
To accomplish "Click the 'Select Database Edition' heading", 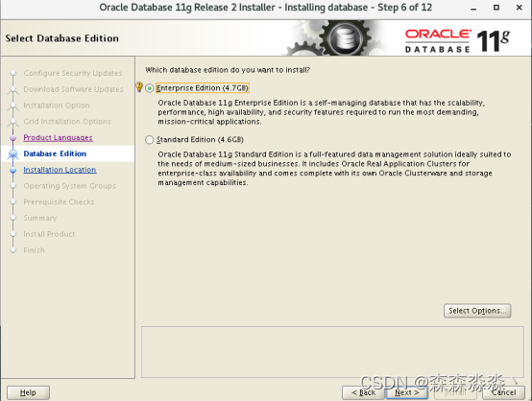I will click(62, 38).
